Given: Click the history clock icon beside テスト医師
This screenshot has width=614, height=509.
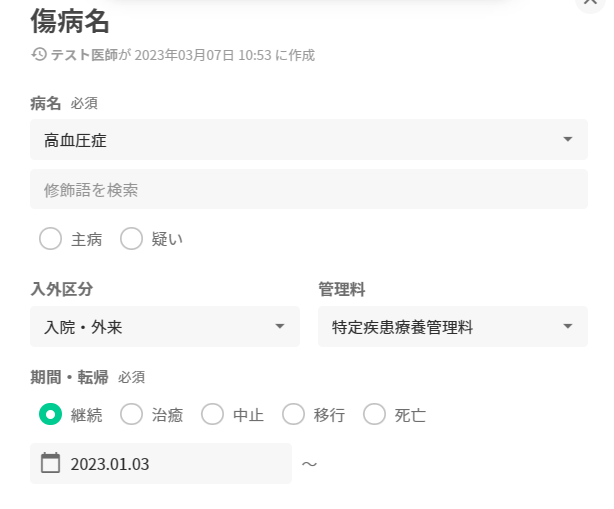Looking at the screenshot, I should pyautogui.click(x=38, y=55).
